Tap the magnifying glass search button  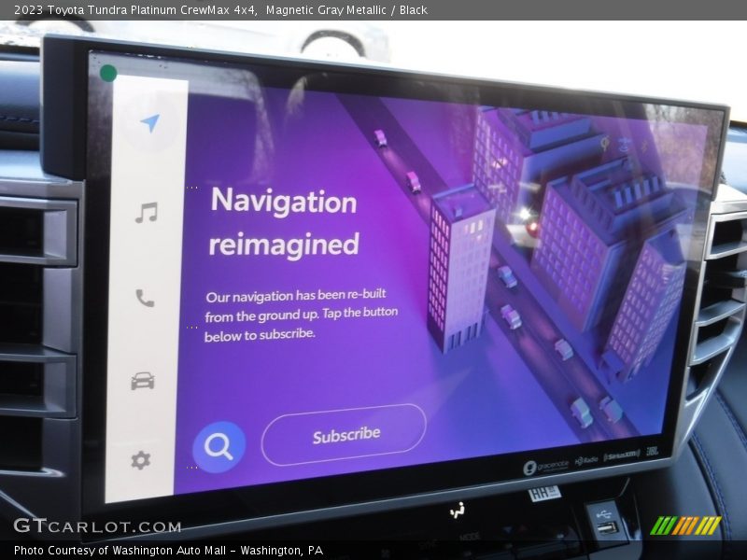click(x=219, y=447)
